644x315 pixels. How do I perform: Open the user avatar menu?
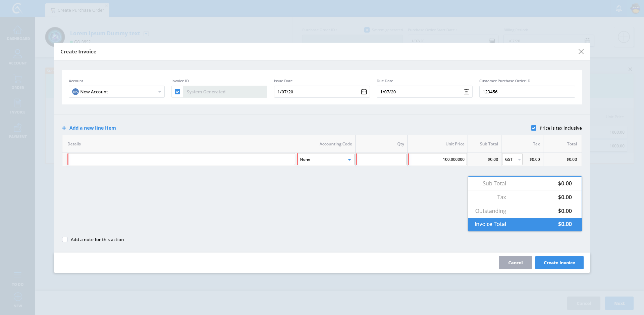(635, 8)
